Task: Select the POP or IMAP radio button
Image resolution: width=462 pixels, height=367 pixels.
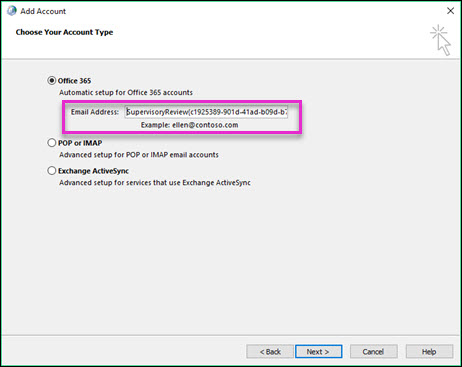Action: tap(52, 143)
